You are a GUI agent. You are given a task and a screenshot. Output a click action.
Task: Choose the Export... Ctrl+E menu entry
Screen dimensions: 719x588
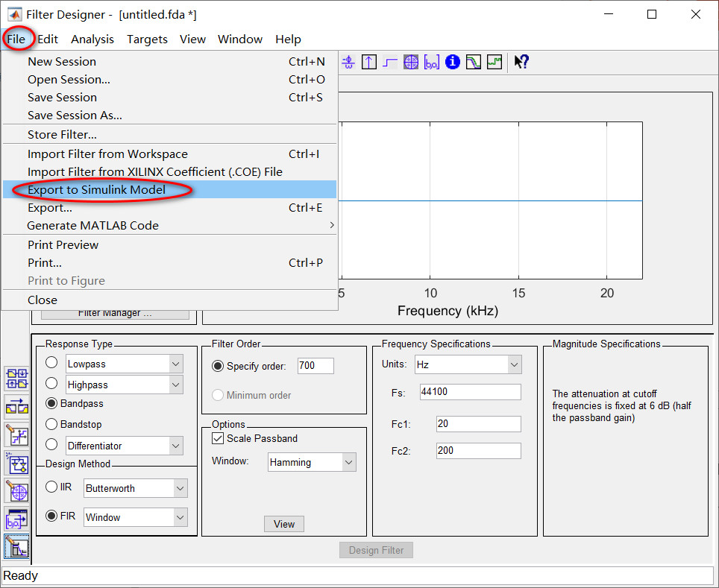point(169,208)
